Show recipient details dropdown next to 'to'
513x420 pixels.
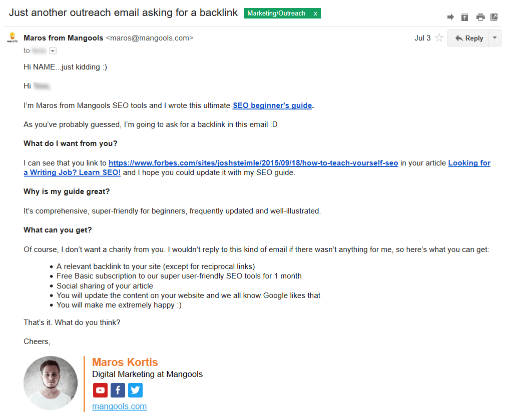53,50
